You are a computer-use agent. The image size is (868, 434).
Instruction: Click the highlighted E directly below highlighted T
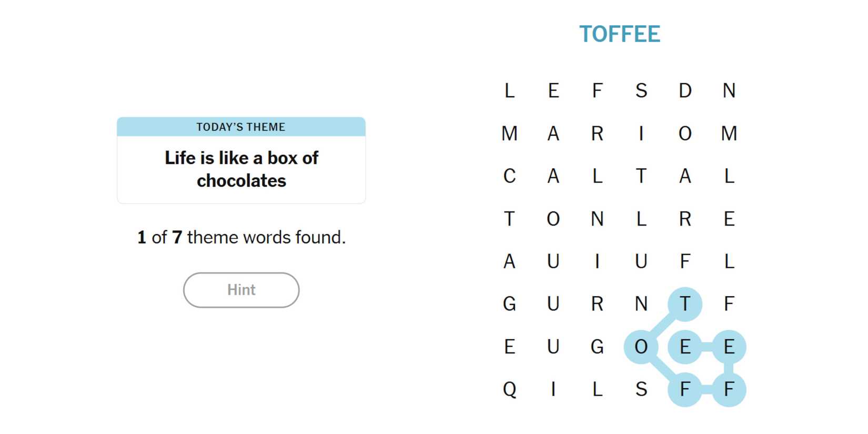click(x=685, y=347)
